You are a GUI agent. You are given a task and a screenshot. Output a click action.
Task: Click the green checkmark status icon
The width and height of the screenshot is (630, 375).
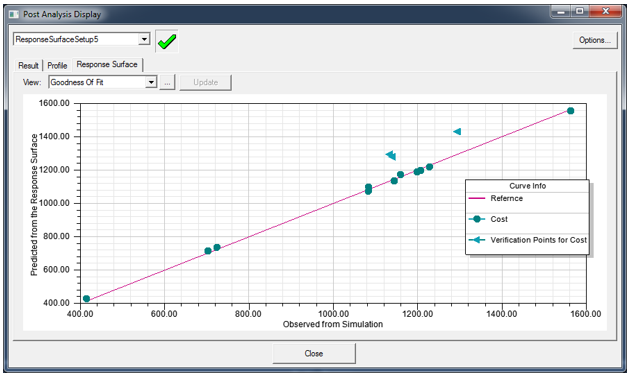(167, 41)
